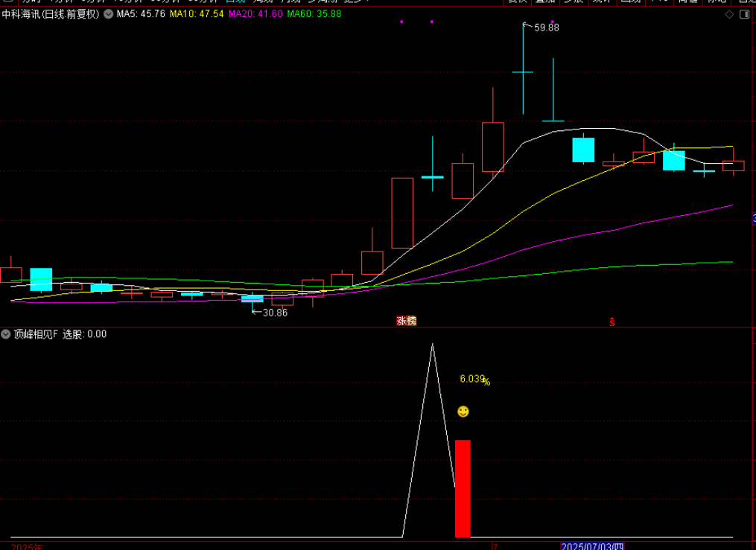Screen dimensions: 756x550
Task: Expand the dropdown arrow beside 中科海讯 title
Action: tap(109, 14)
